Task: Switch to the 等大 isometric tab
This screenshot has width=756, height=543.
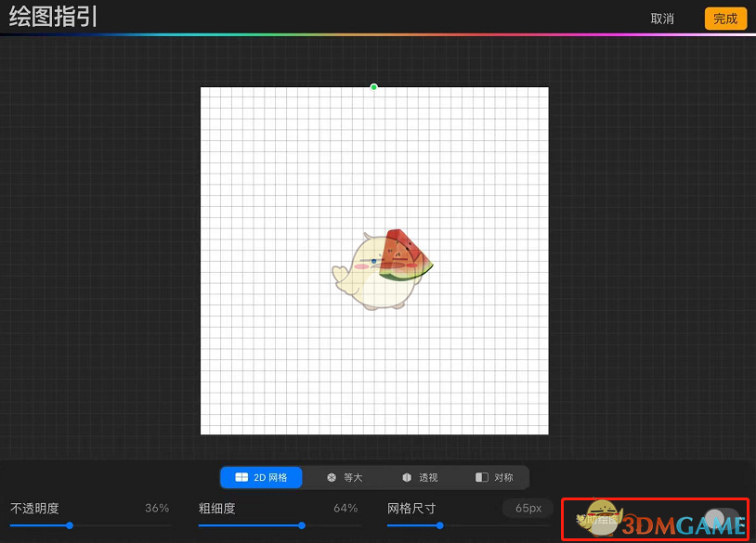Action: click(344, 477)
